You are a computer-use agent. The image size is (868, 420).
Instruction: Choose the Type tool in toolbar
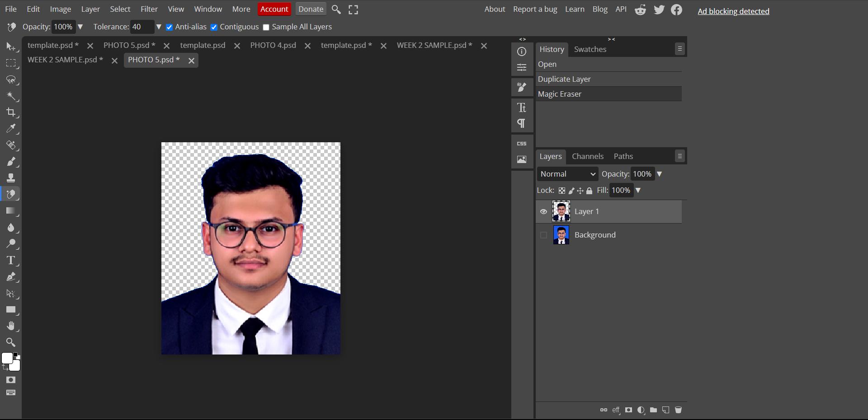(11, 261)
